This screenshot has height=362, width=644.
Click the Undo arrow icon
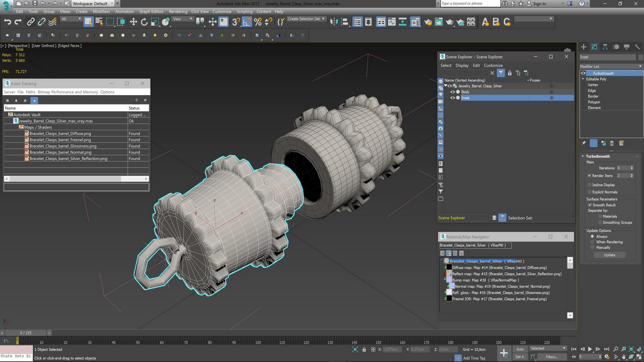(x=7, y=22)
